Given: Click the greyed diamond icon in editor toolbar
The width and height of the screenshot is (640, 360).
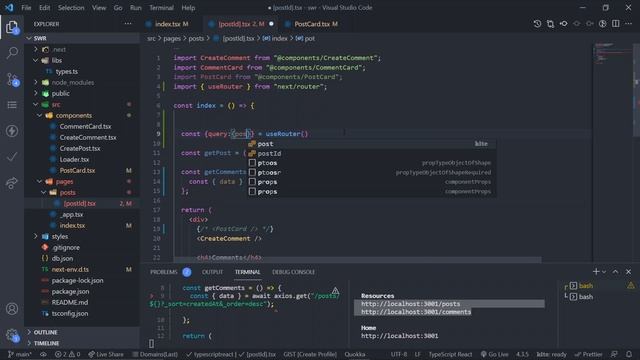Looking at the screenshot, I should click(x=576, y=24).
